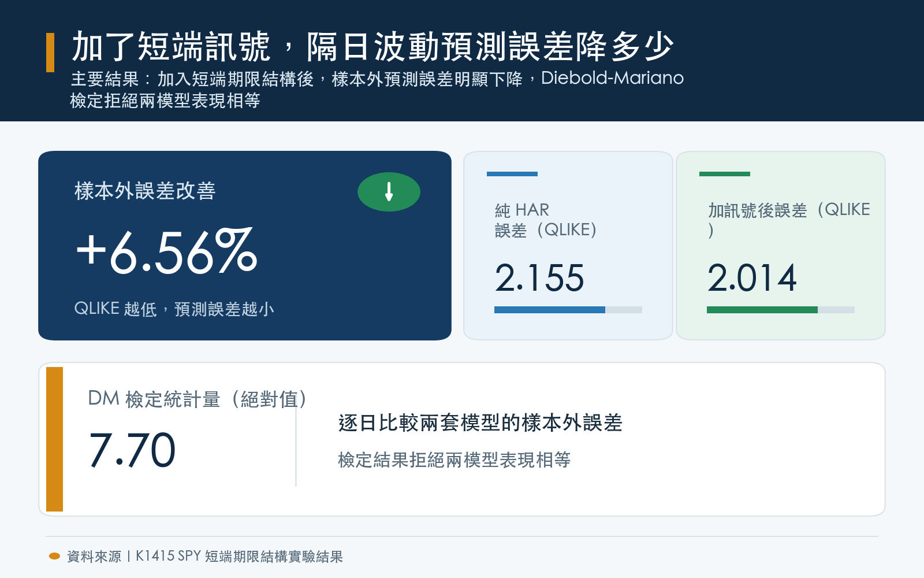Select the 2.014 QLIKE value
The width and height of the screenshot is (924, 578).
tap(752, 278)
